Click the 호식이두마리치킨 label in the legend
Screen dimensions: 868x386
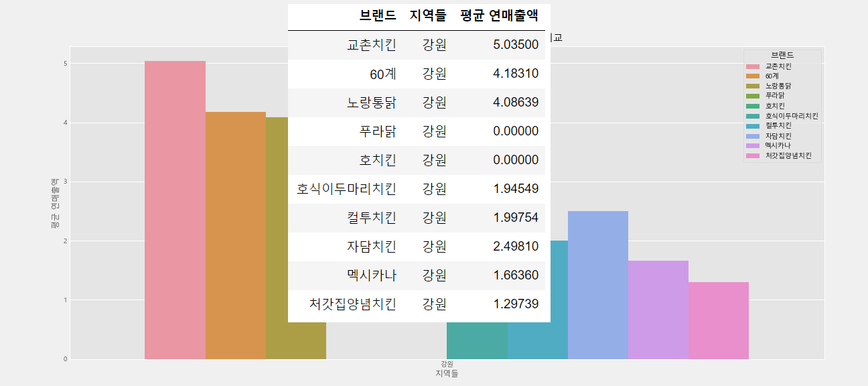(x=792, y=116)
